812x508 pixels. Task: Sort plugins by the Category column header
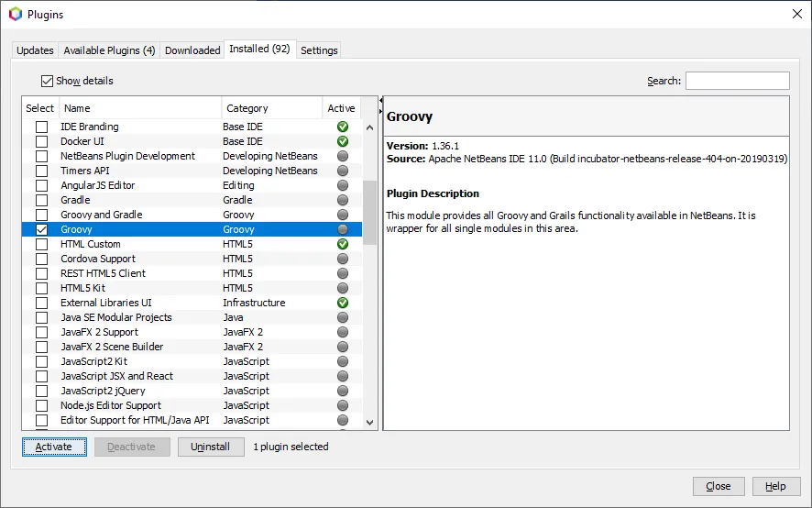272,108
